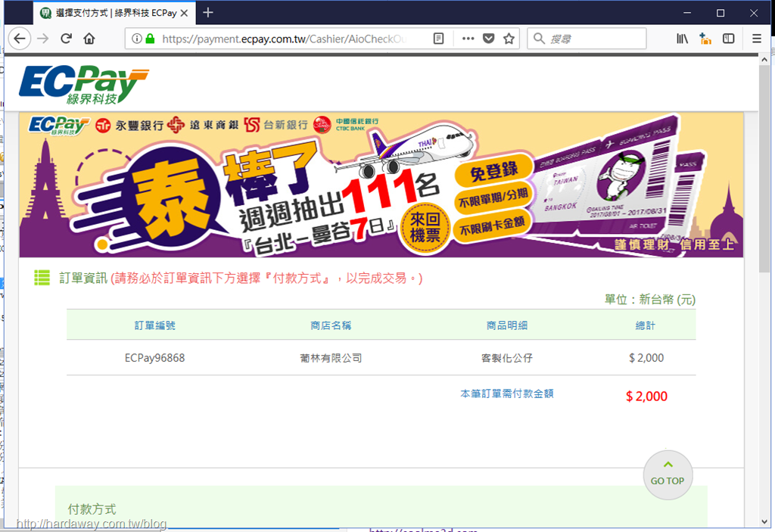
Task: Click the green secure padlock icon
Action: pyautogui.click(x=150, y=39)
